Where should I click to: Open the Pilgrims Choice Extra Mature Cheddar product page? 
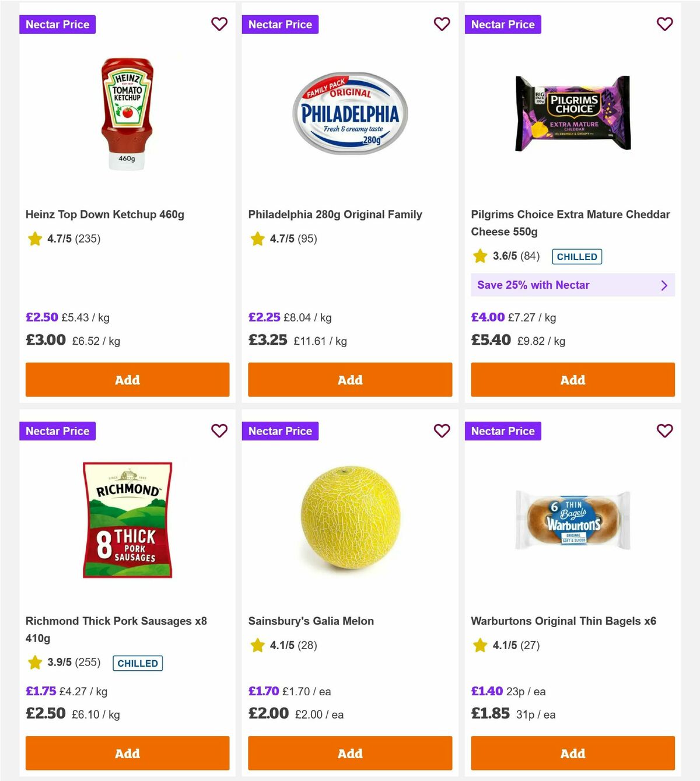point(570,223)
